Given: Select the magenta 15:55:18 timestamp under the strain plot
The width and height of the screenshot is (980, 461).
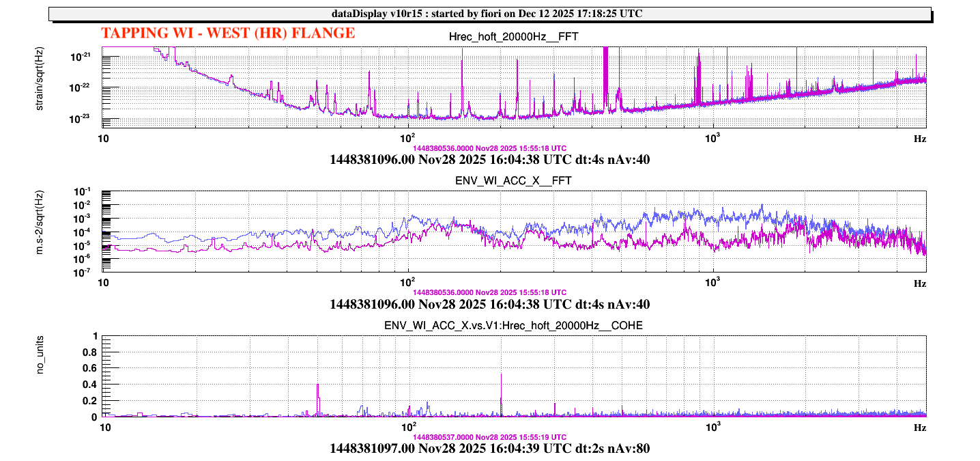Looking at the screenshot, I should [x=489, y=148].
